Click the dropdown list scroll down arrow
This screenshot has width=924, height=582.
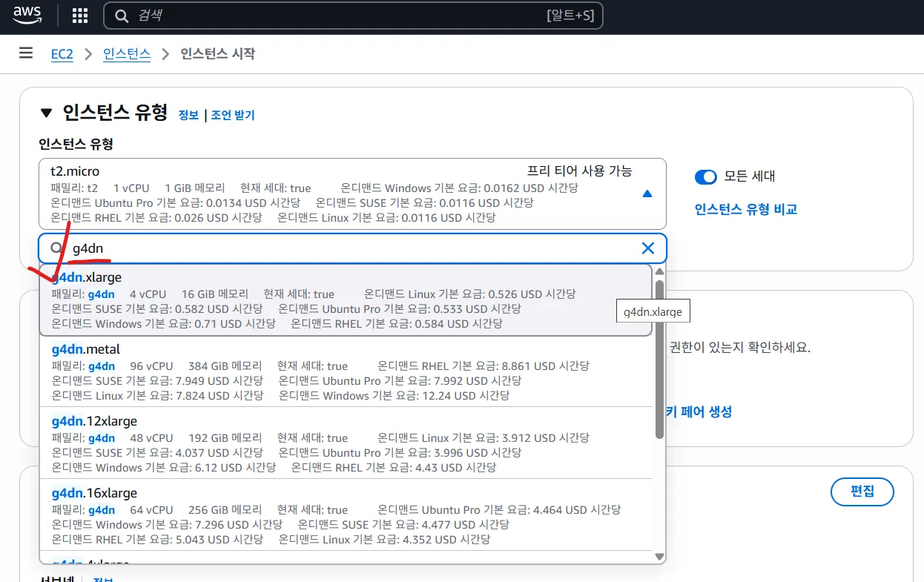[x=659, y=556]
